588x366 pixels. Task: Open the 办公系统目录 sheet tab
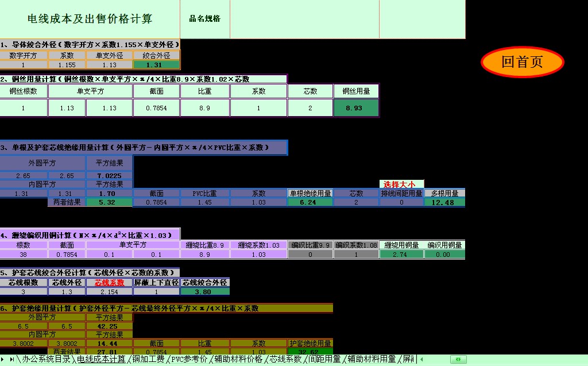coord(47,360)
